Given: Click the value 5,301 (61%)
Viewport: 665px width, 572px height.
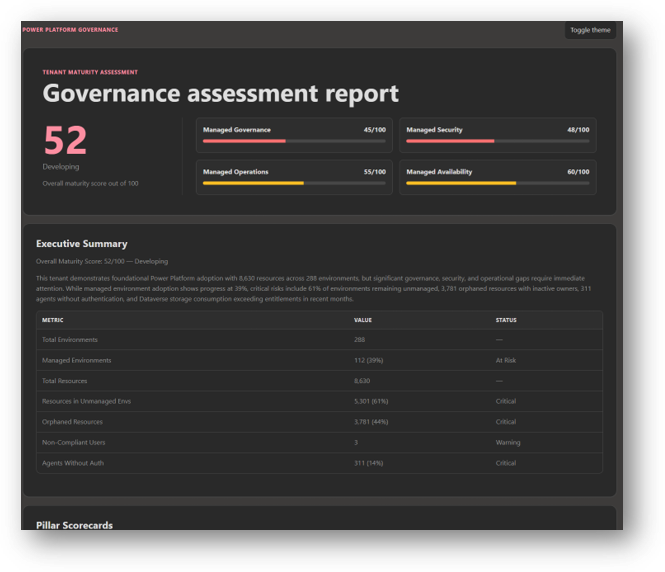Looking at the screenshot, I should click(x=371, y=401).
